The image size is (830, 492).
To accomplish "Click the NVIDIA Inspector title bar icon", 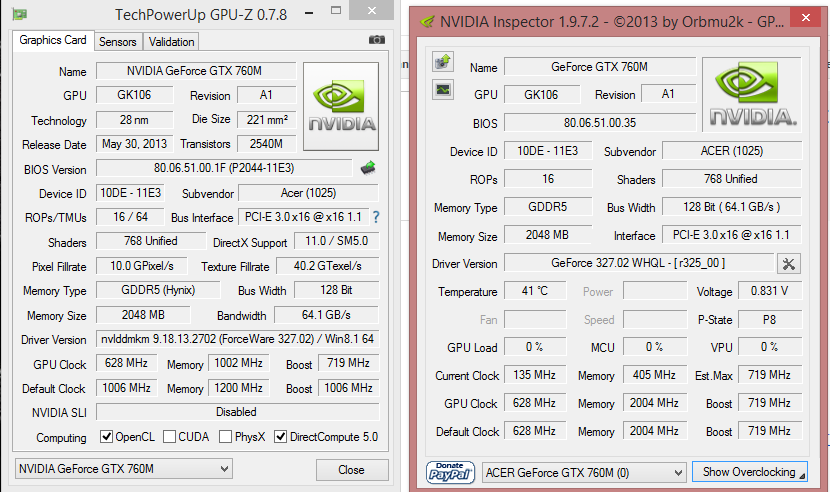I will click(427, 22).
